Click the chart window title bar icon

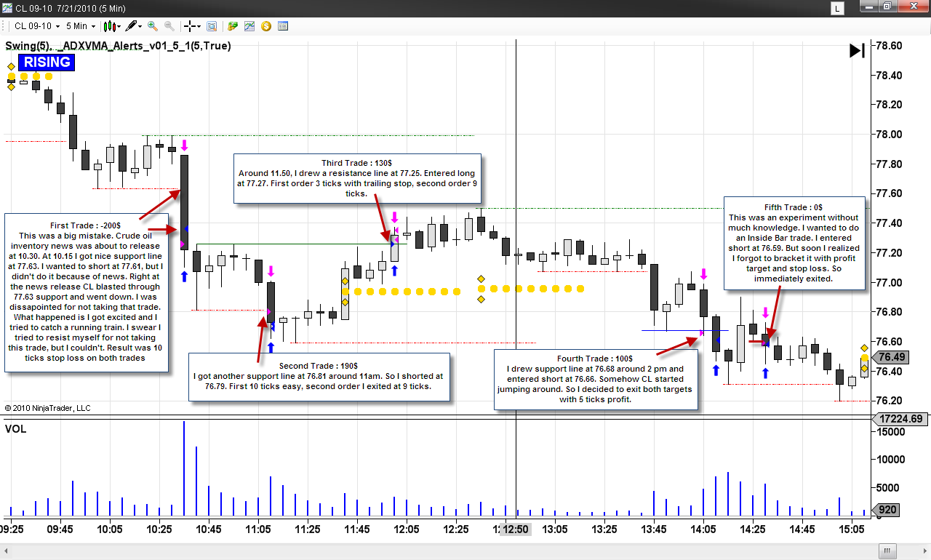point(8,8)
